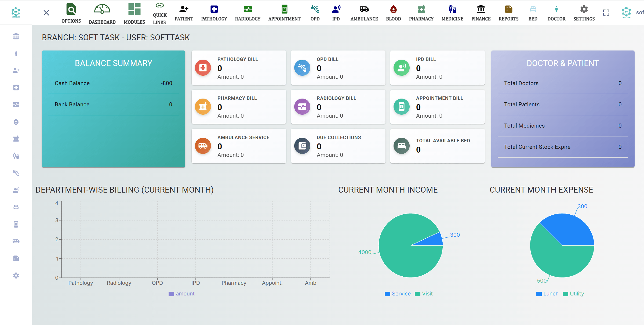Screen dimensions: 644x325
Task: Hide the amount series in the billing chart
Action: pyautogui.click(x=181, y=294)
